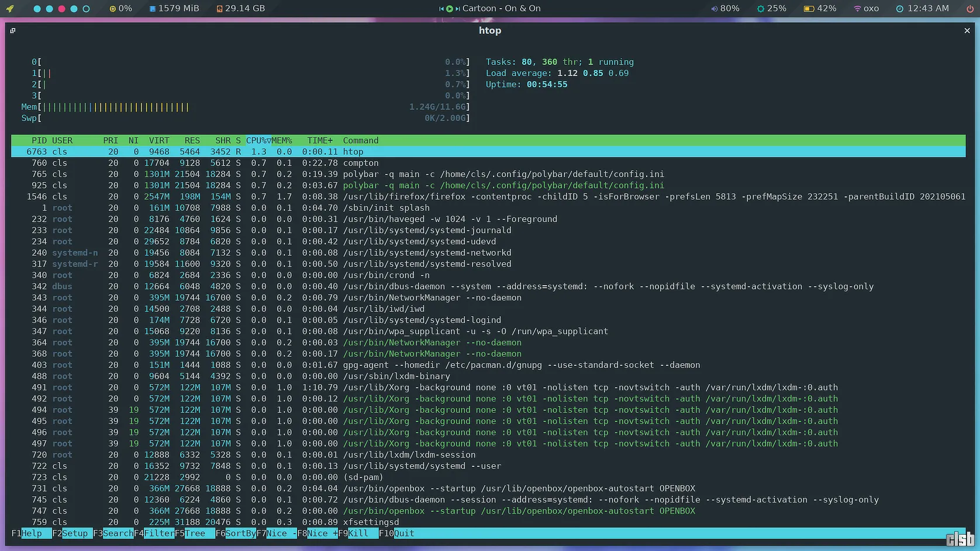
Task: Go to the previous music track
Action: 441,9
